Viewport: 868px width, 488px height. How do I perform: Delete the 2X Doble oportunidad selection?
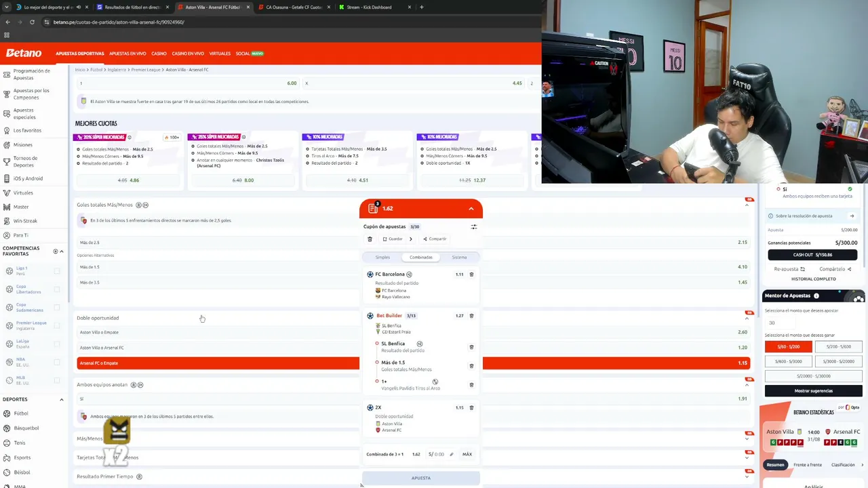pos(471,408)
